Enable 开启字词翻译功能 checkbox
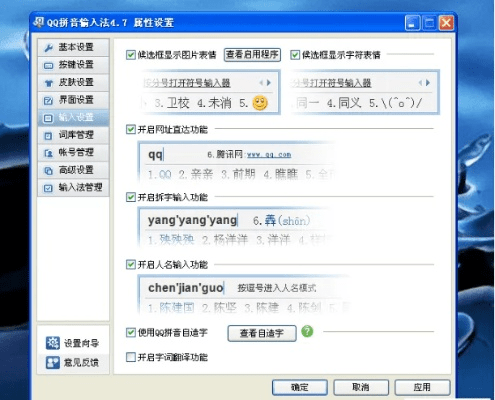This screenshot has width=495, height=400. pos(131,357)
